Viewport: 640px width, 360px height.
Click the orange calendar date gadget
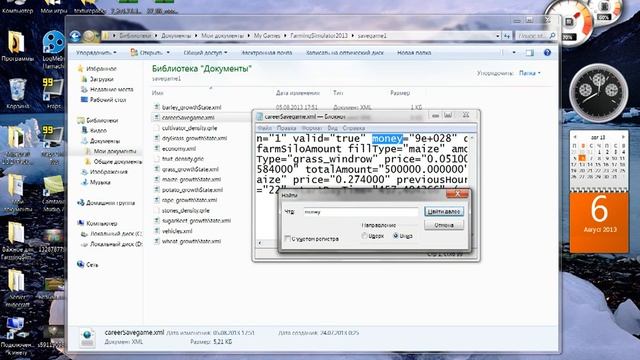pyautogui.click(x=599, y=222)
